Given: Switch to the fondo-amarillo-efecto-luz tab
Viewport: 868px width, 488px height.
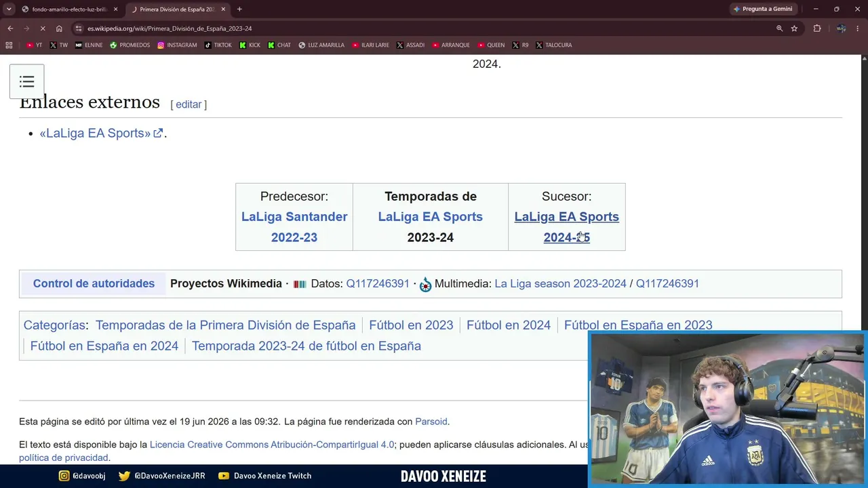Looking at the screenshot, I should tap(70, 9).
